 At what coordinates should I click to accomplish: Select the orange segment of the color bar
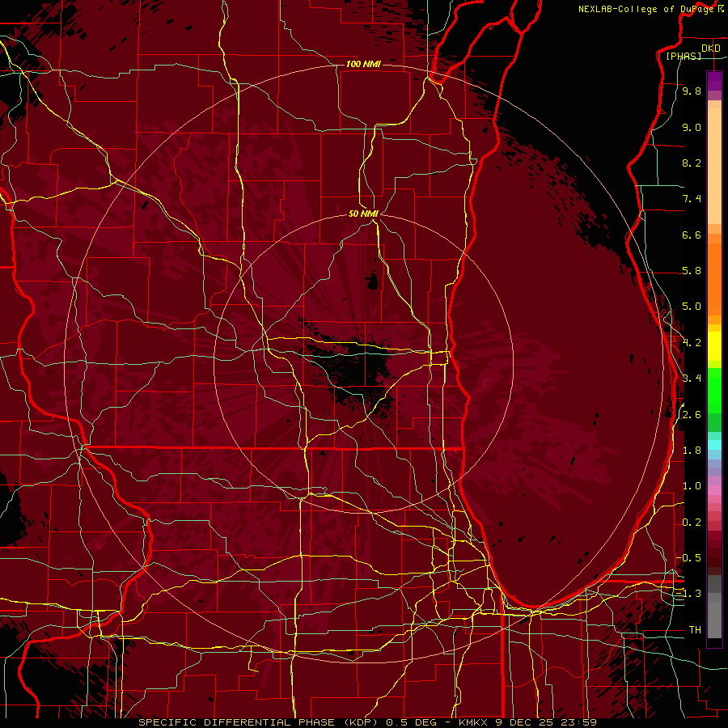(714, 280)
